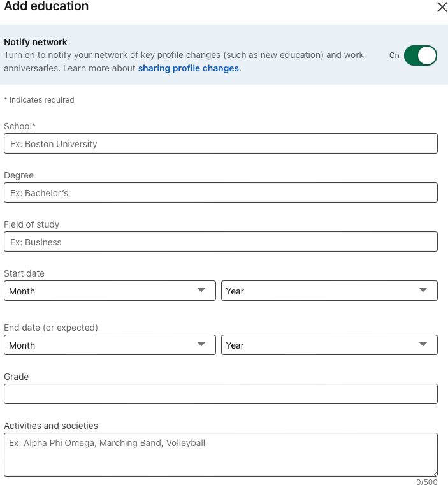The height and width of the screenshot is (485, 448).
Task: Click the "Field of study" label
Action: [x=31, y=224]
